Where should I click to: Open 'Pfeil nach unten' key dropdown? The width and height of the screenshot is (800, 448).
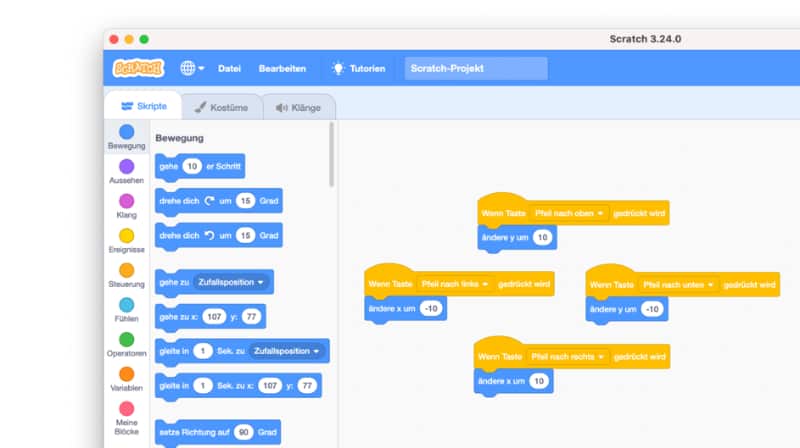[x=678, y=285]
